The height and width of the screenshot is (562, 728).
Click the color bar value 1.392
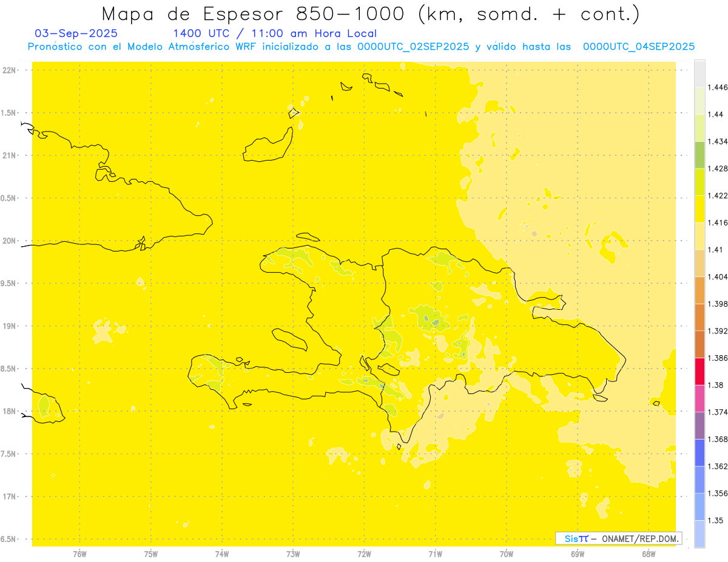pyautogui.click(x=718, y=331)
